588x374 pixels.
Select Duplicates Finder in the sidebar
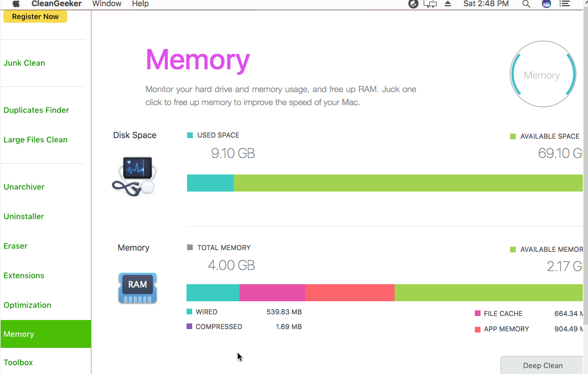(x=36, y=110)
